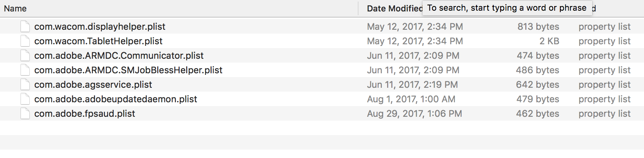
Task: Click the com.adobe.adobeupdatedaemon.plist file icon
Action: tap(25, 99)
